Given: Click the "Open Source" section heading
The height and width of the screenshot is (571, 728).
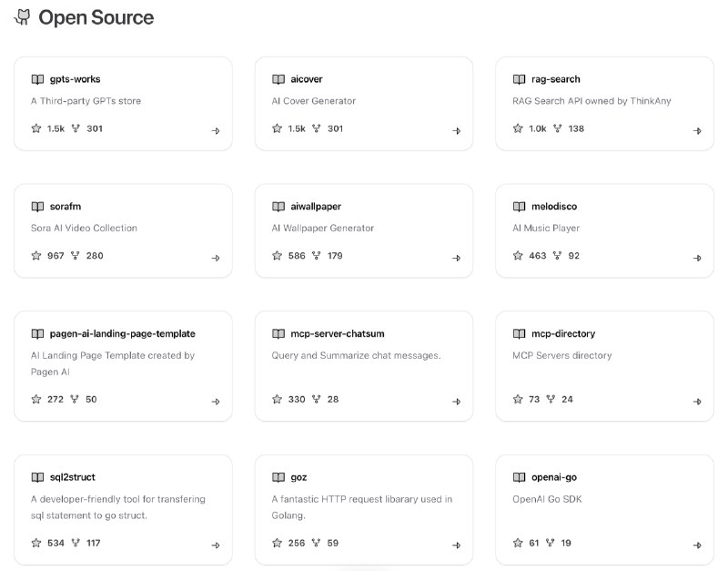Looking at the screenshot, I should (x=96, y=17).
